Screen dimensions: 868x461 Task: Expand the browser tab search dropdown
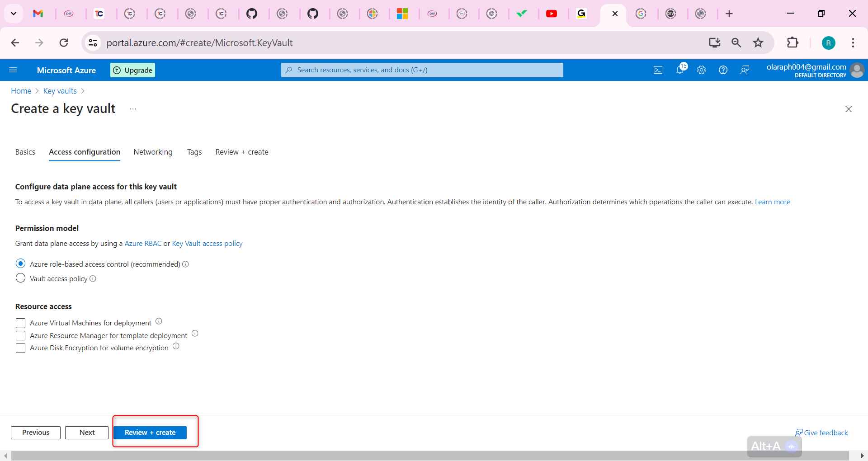(14, 14)
